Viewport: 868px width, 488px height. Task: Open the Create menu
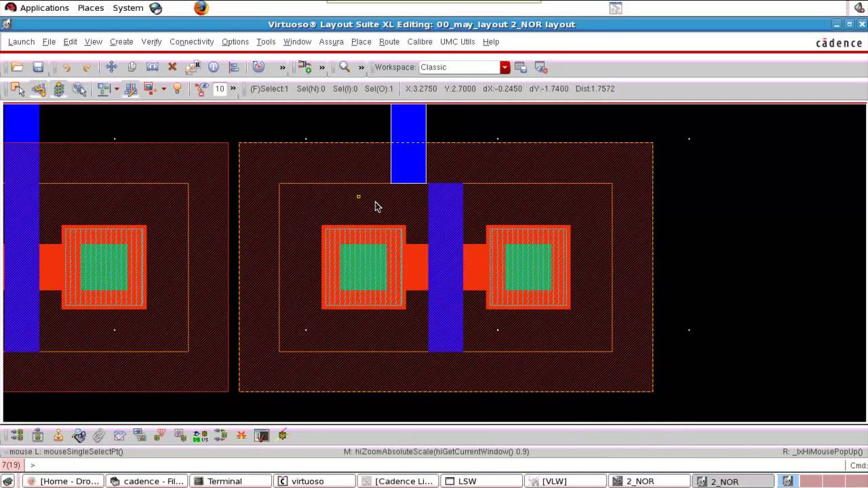point(121,41)
